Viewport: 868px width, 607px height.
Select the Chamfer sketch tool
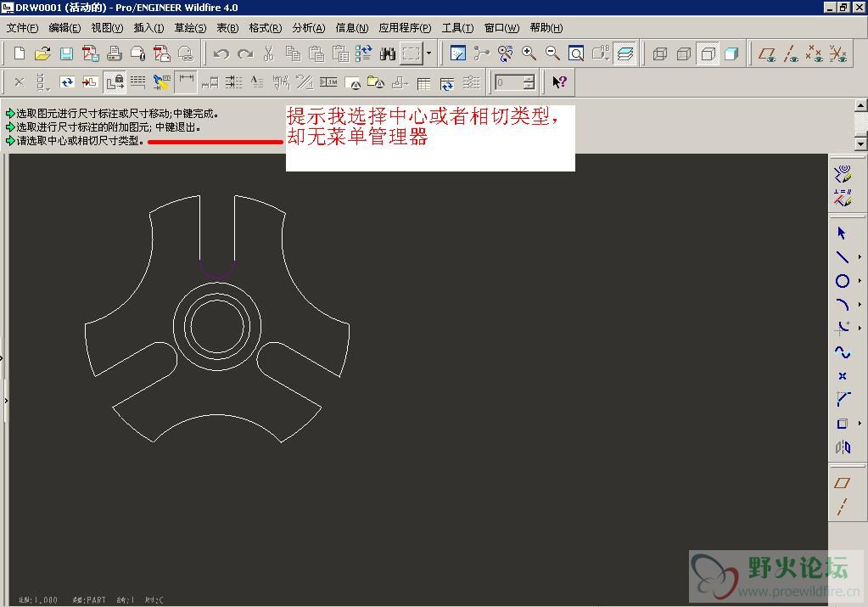coord(842,399)
